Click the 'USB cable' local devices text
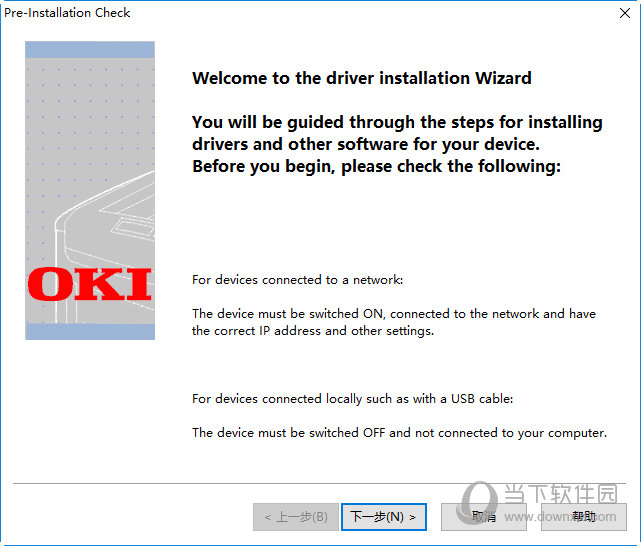Screen dimensions: 641x546 tap(352, 399)
